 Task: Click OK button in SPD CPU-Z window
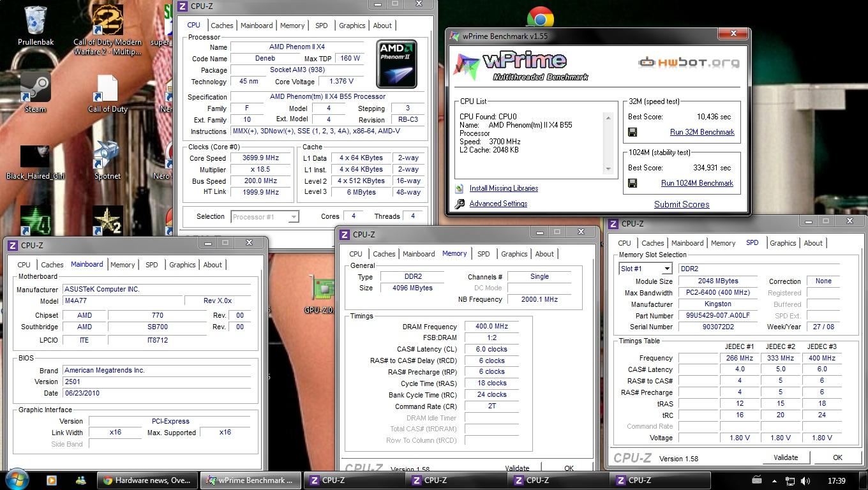(x=837, y=457)
